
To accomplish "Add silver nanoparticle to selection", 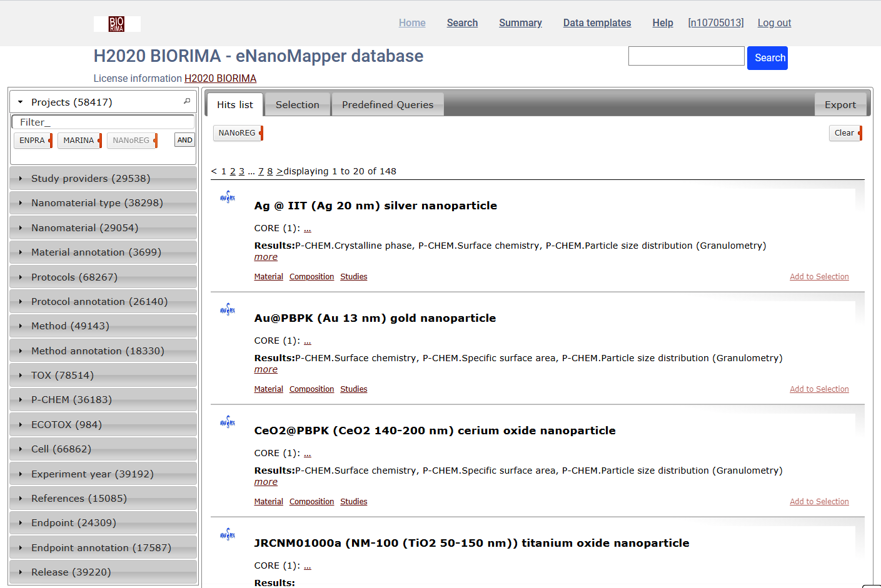I will click(818, 277).
